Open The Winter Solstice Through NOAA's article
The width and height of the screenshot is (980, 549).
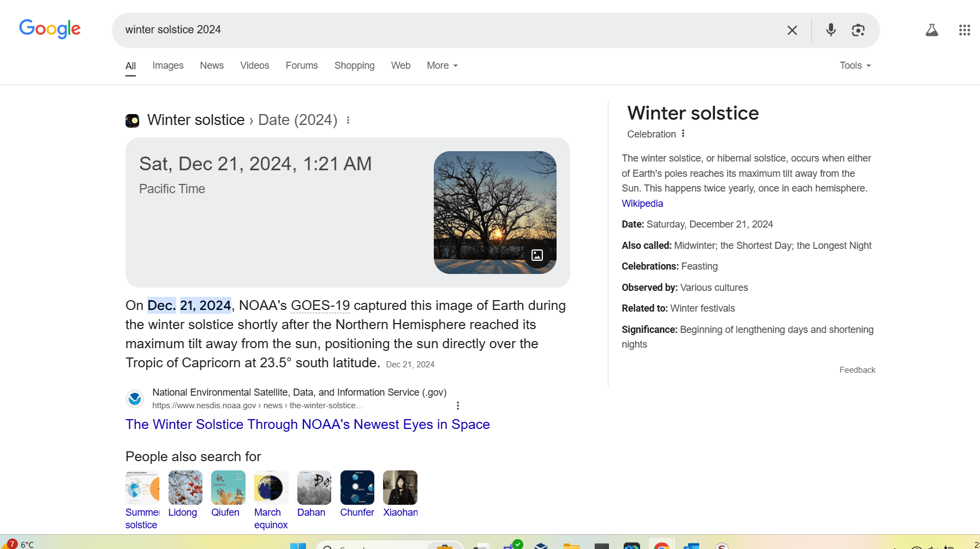click(x=307, y=425)
